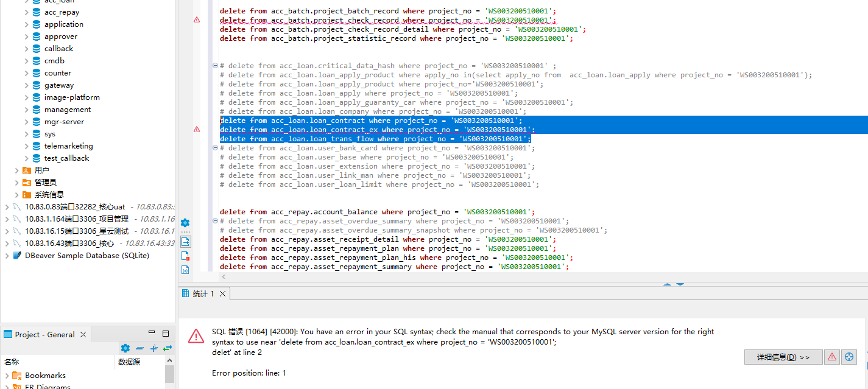Click the plus icon in Project panel
868x389 pixels.
(x=153, y=348)
